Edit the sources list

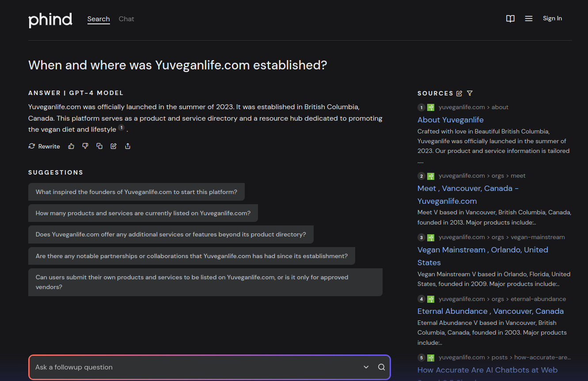pos(459,93)
